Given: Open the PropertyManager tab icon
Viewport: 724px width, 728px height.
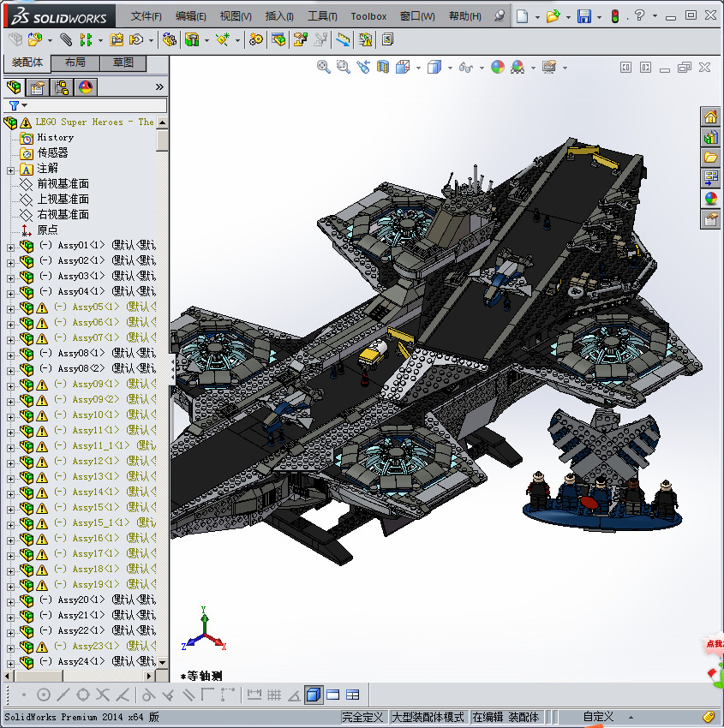Looking at the screenshot, I should (x=38, y=87).
